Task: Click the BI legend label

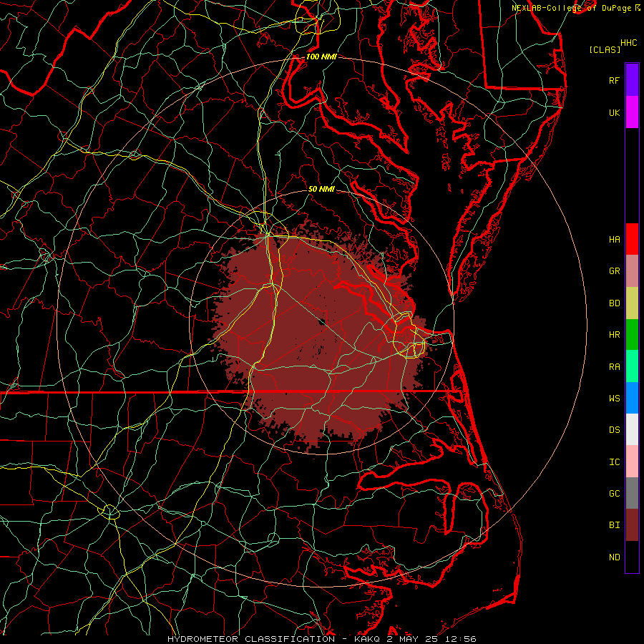Action: coord(614,525)
